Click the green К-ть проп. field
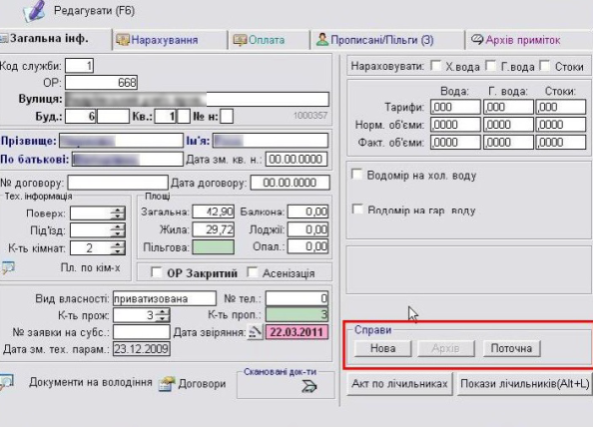594x428 pixels. pos(297,314)
